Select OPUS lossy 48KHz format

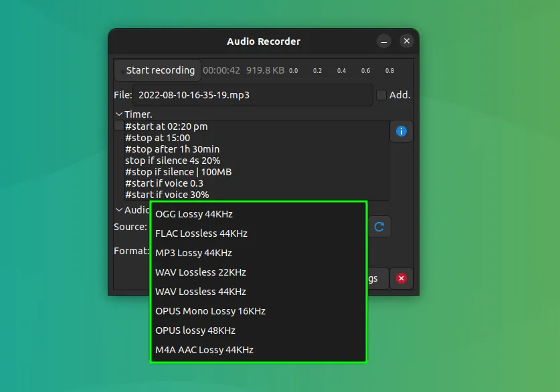[195, 330]
